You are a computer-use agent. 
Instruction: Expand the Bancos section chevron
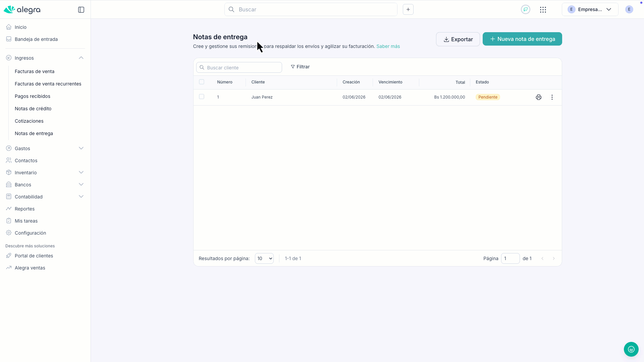tap(81, 184)
